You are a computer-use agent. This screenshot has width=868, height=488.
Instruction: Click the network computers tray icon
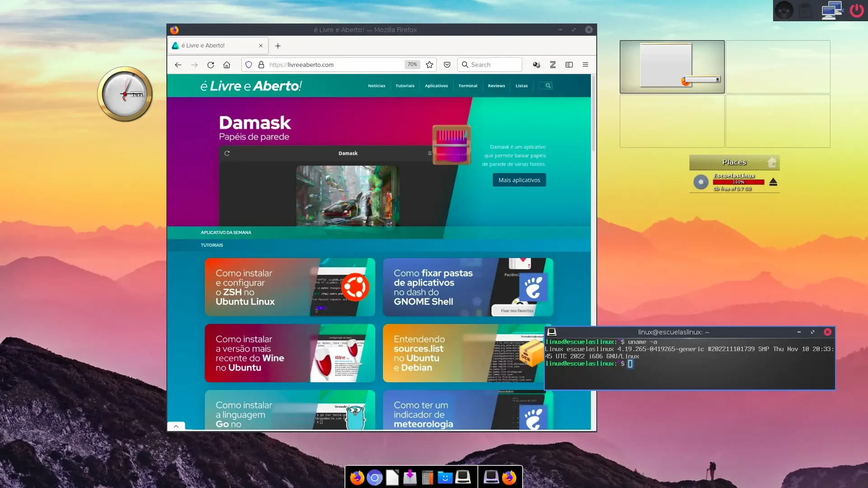pyautogui.click(x=832, y=10)
